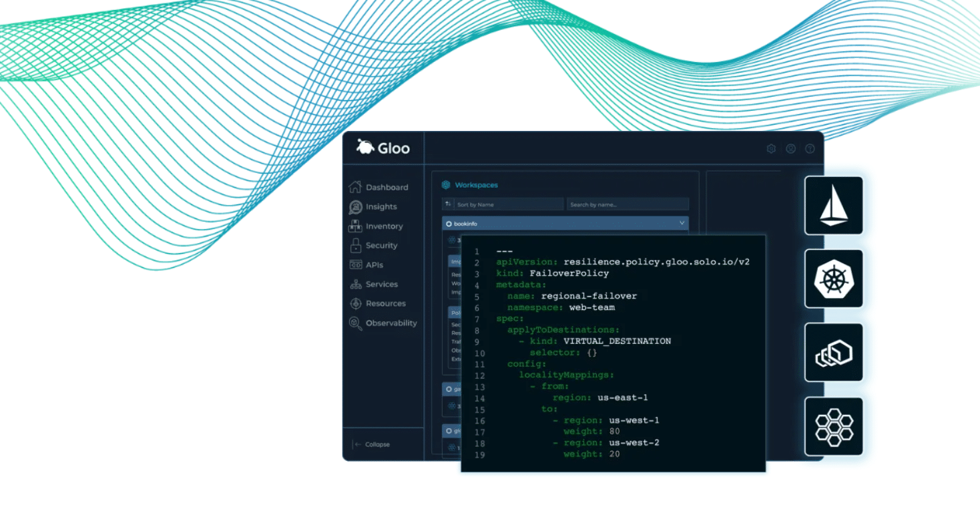Open the Security section
This screenshot has width=980, height=521.
tap(373, 246)
